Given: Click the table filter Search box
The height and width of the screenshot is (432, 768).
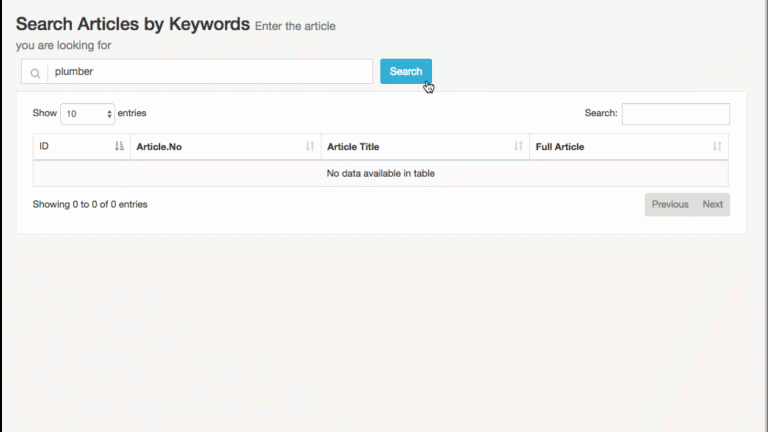Looking at the screenshot, I should point(675,114).
